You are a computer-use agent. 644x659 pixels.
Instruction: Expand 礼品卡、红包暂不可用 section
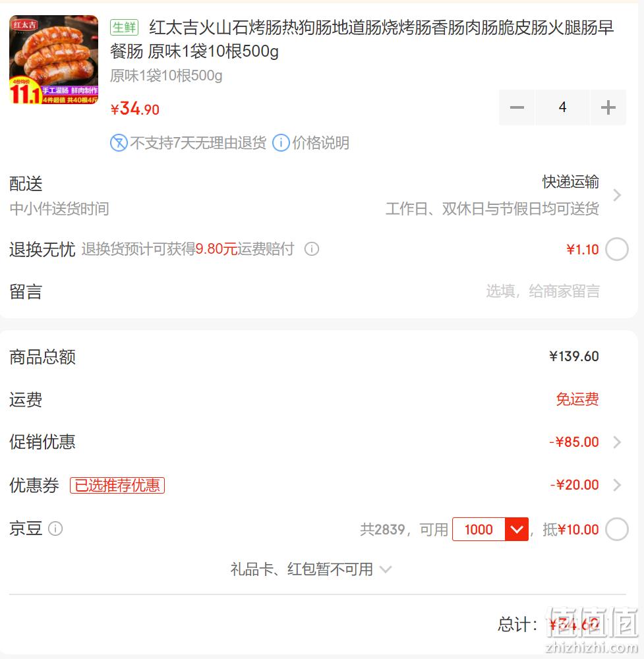coord(311,570)
